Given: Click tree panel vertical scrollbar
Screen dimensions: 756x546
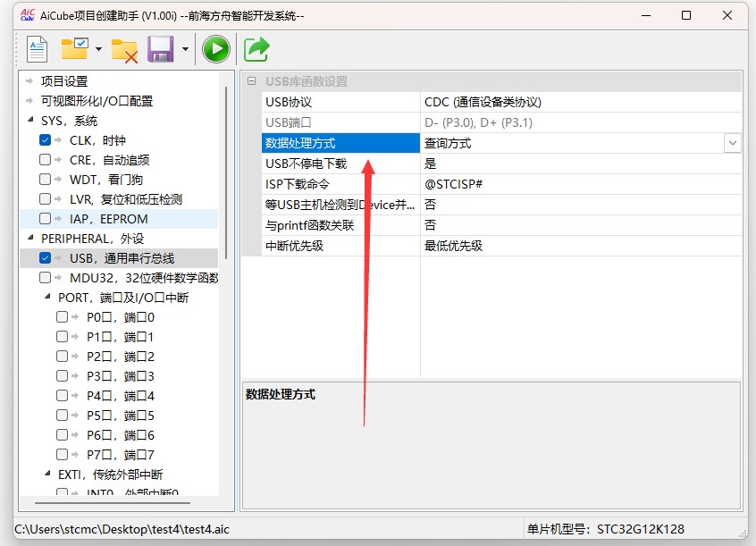Looking at the screenshot, I should [x=226, y=173].
